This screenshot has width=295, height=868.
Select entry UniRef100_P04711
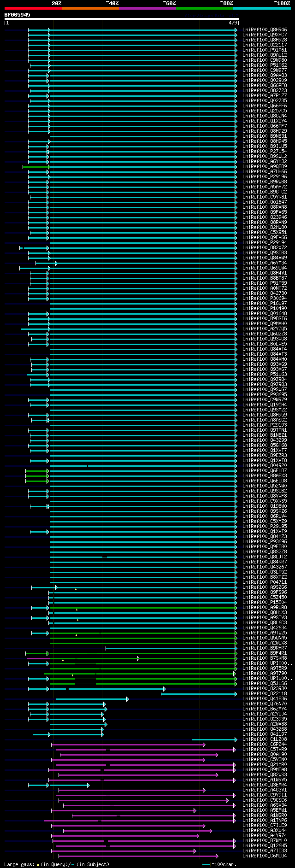click(265, 582)
